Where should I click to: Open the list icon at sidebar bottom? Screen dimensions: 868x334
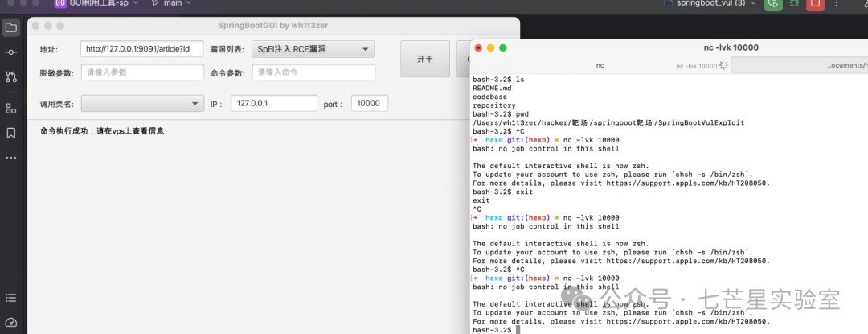tap(11, 298)
